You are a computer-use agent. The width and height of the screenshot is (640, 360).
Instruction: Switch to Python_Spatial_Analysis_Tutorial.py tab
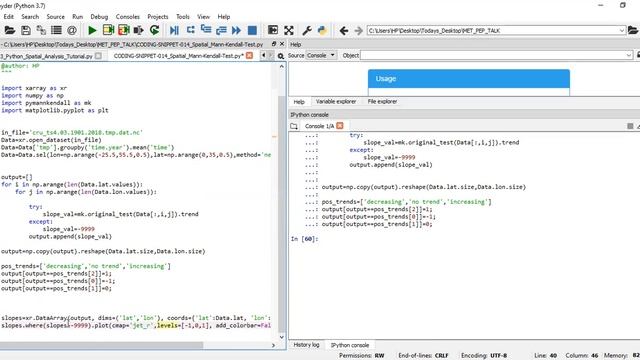coord(47,56)
